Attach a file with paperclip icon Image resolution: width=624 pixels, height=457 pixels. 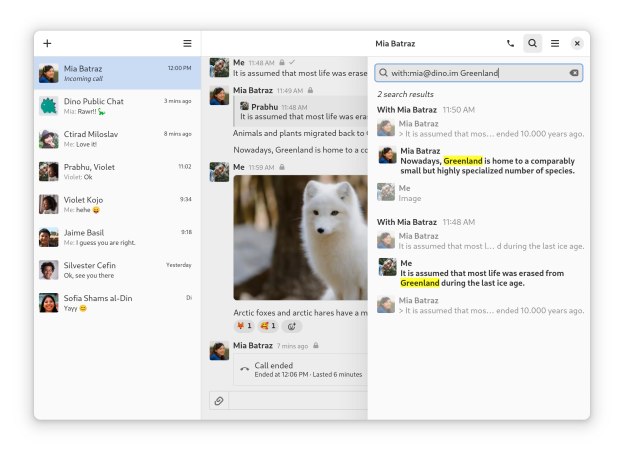point(219,400)
